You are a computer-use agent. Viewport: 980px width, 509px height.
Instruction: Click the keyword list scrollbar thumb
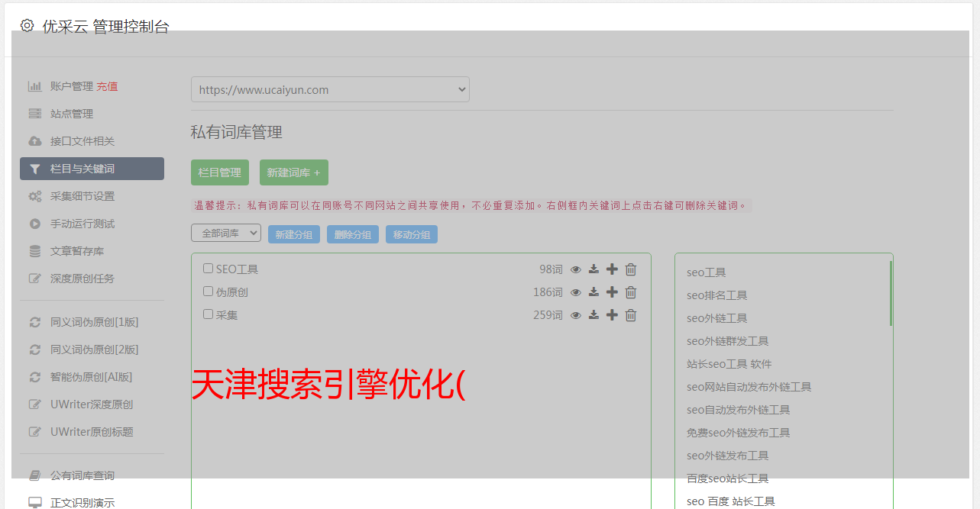[891, 294]
